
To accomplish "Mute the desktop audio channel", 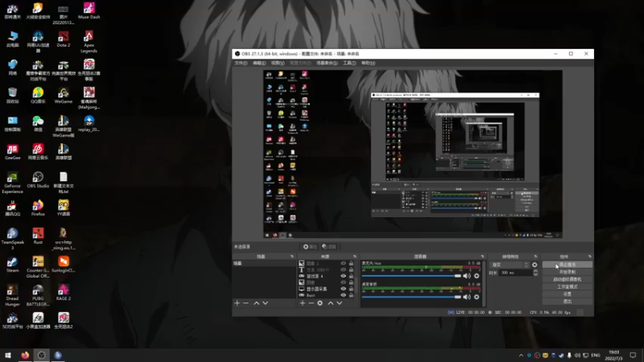I will pos(467,297).
